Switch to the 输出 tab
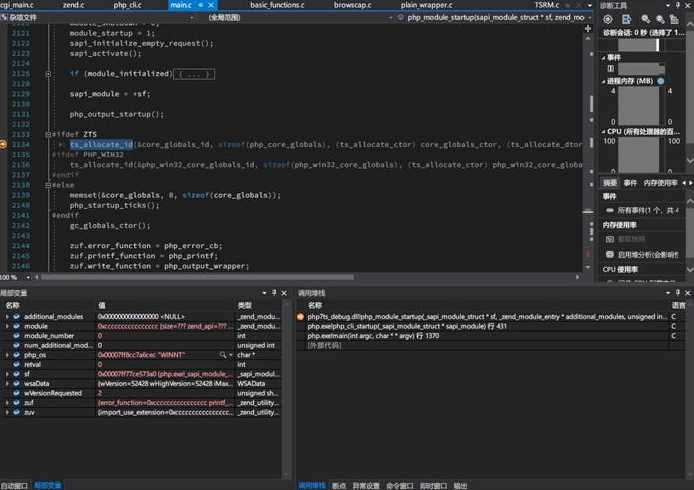694x490 pixels. click(460, 486)
